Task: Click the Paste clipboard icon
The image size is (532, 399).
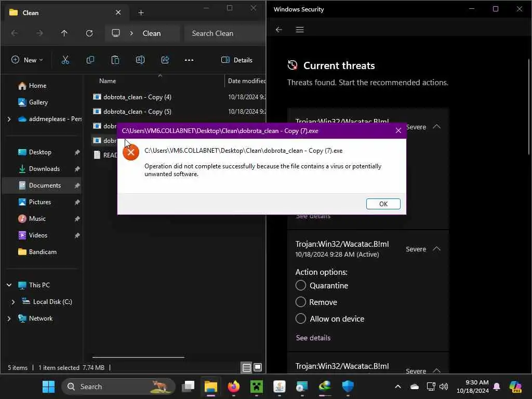Action: pos(115,60)
